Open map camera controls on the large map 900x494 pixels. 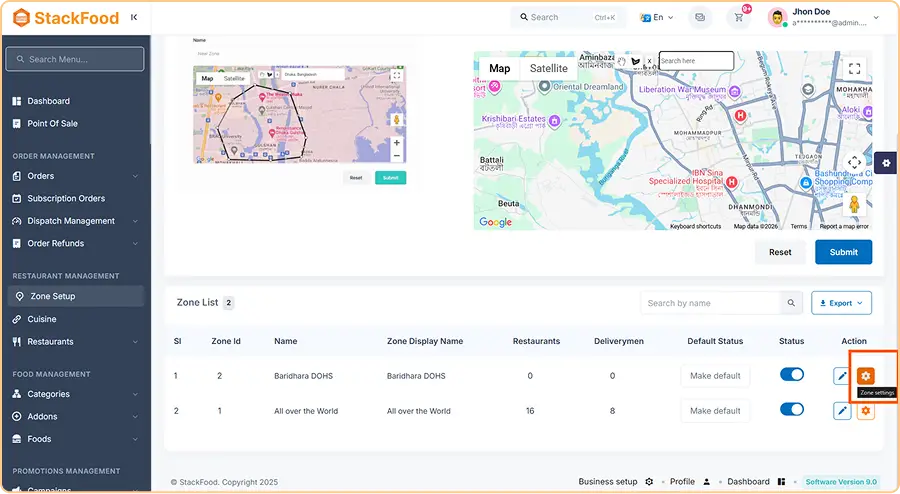click(x=854, y=162)
